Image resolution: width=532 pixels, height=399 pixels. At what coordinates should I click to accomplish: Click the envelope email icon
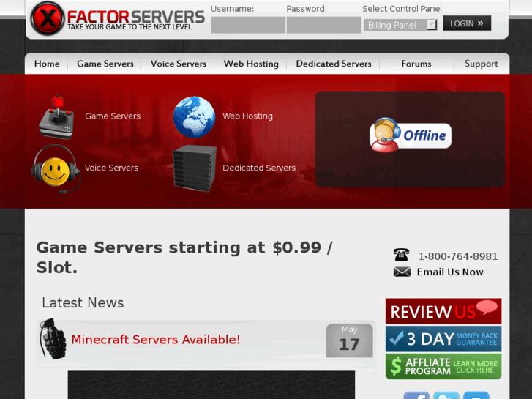pos(402,272)
